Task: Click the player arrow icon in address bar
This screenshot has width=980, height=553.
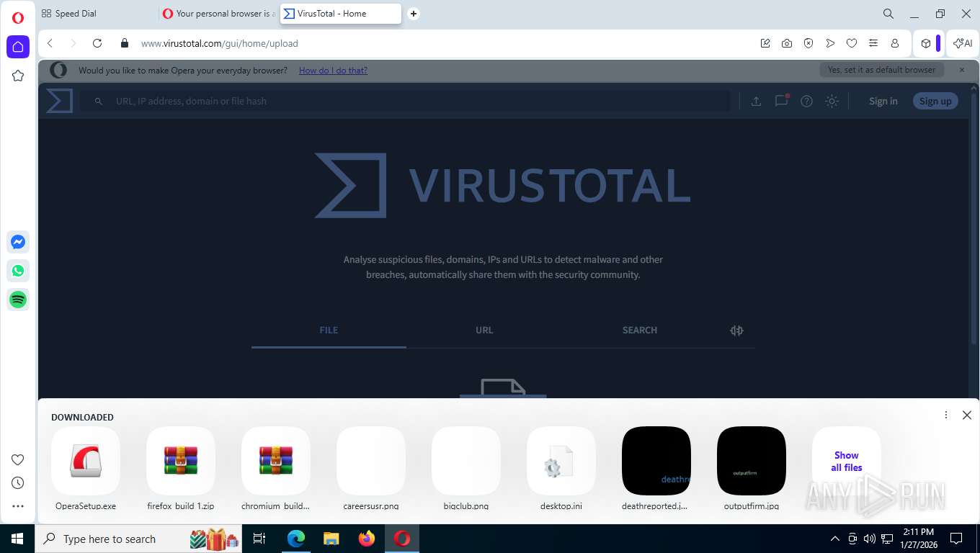Action: click(830, 43)
